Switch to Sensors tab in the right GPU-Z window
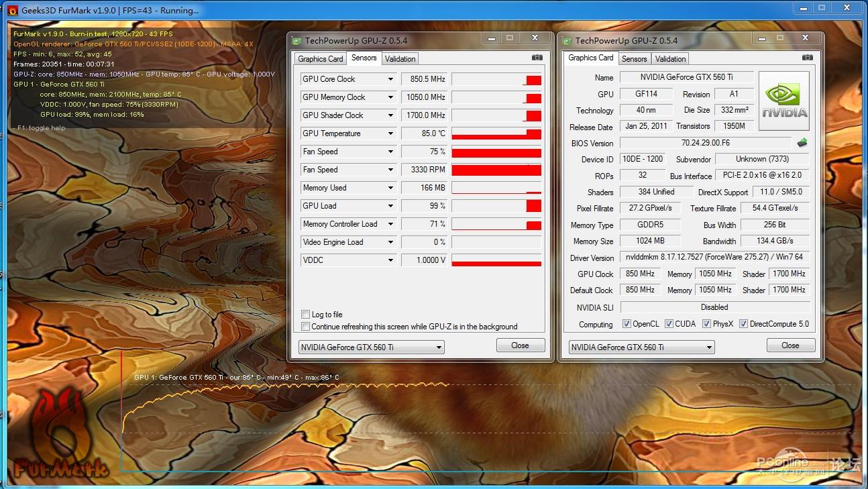The height and width of the screenshot is (489, 868). click(634, 59)
